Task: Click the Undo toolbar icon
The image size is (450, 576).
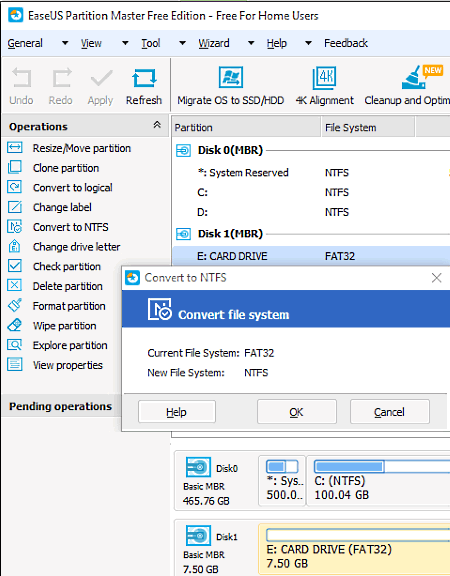Action: (21, 78)
